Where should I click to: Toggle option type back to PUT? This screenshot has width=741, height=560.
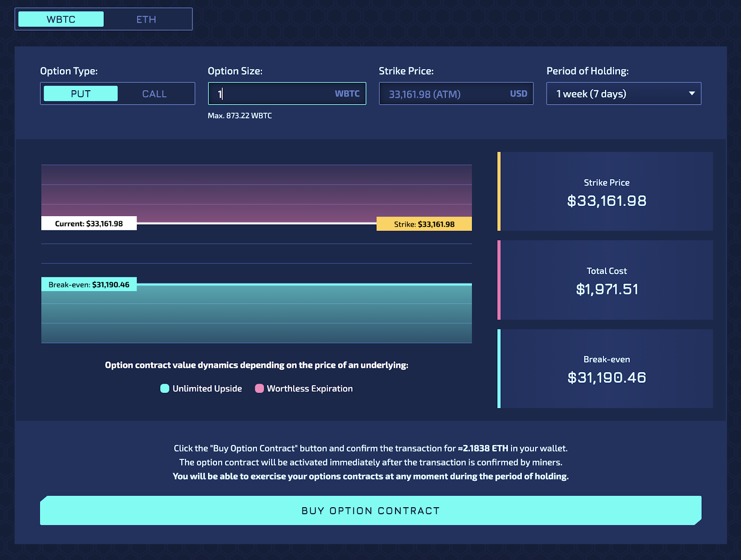click(x=80, y=93)
